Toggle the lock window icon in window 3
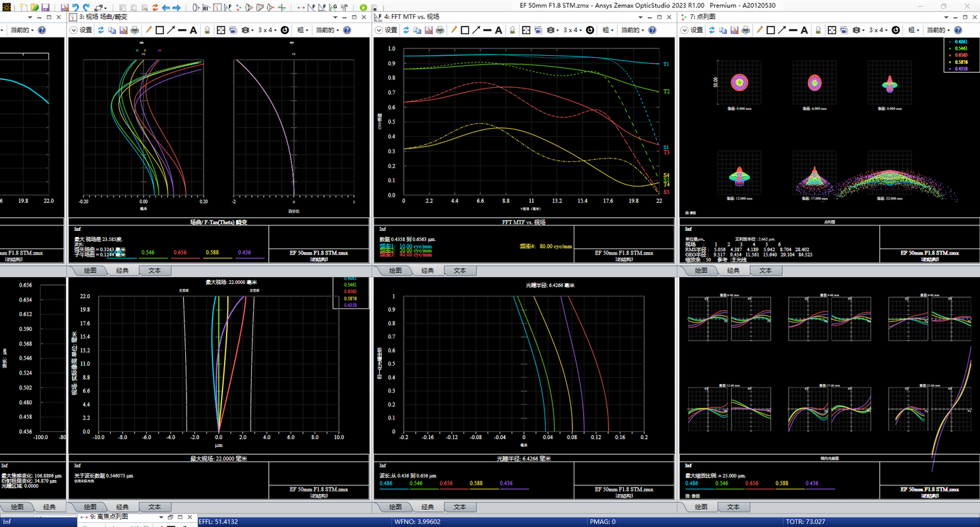The width and height of the screenshot is (980, 527). 208,30
